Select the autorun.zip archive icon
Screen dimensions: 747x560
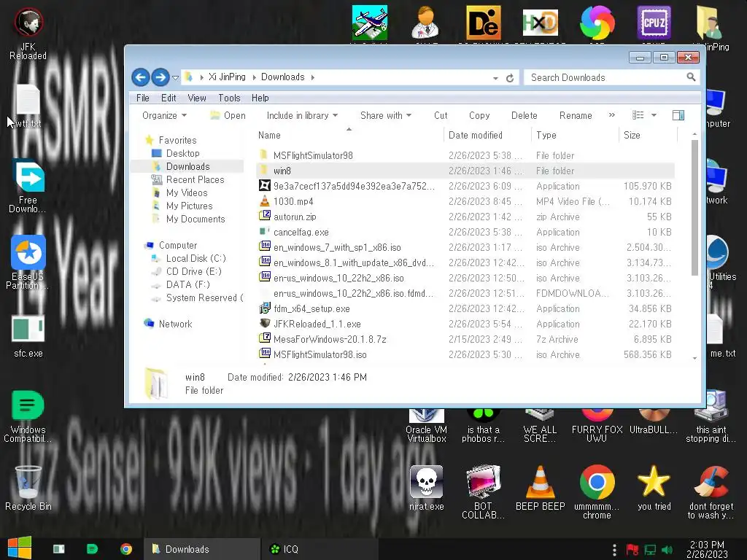coord(264,216)
